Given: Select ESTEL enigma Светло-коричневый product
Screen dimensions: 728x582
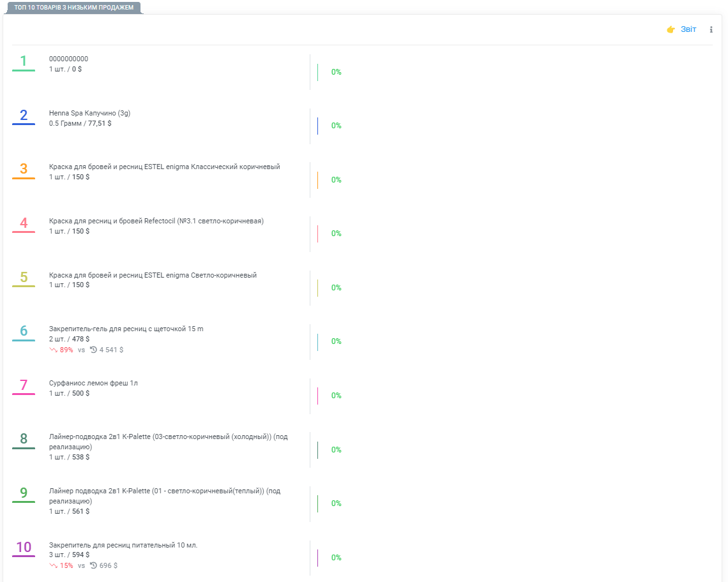Looking at the screenshot, I should (153, 275).
